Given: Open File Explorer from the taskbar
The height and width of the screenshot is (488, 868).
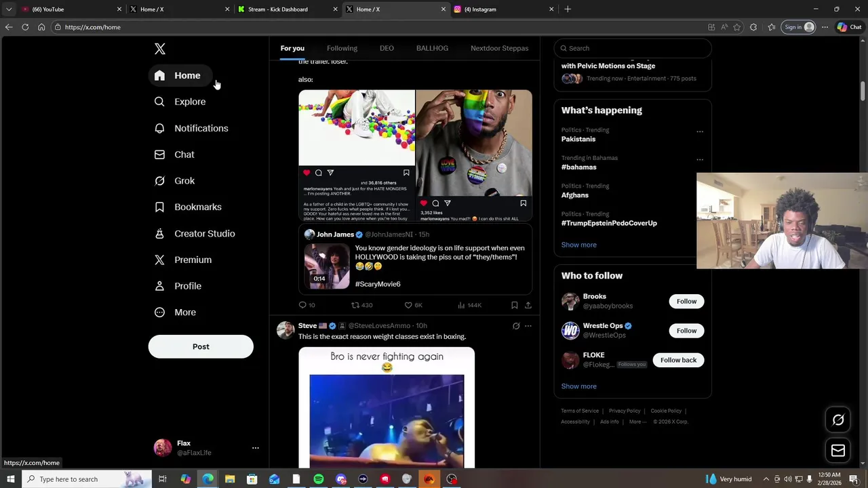Looking at the screenshot, I should point(230,479).
